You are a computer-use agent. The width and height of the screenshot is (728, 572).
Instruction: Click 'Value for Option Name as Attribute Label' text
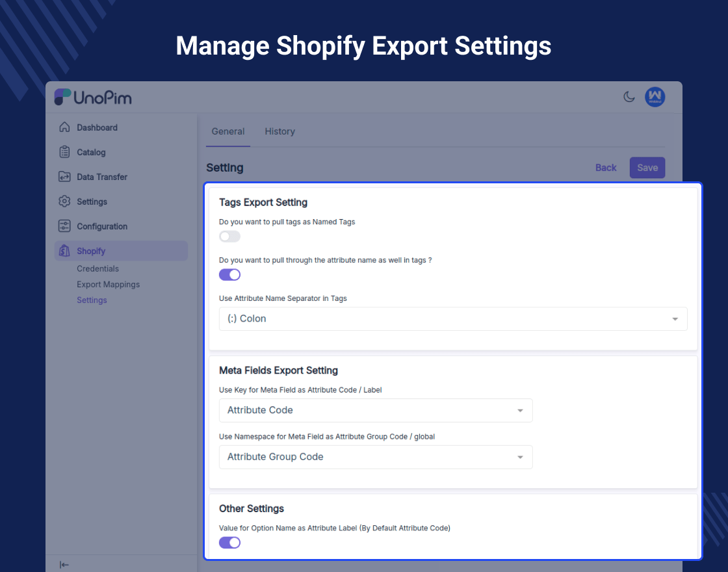pos(335,528)
